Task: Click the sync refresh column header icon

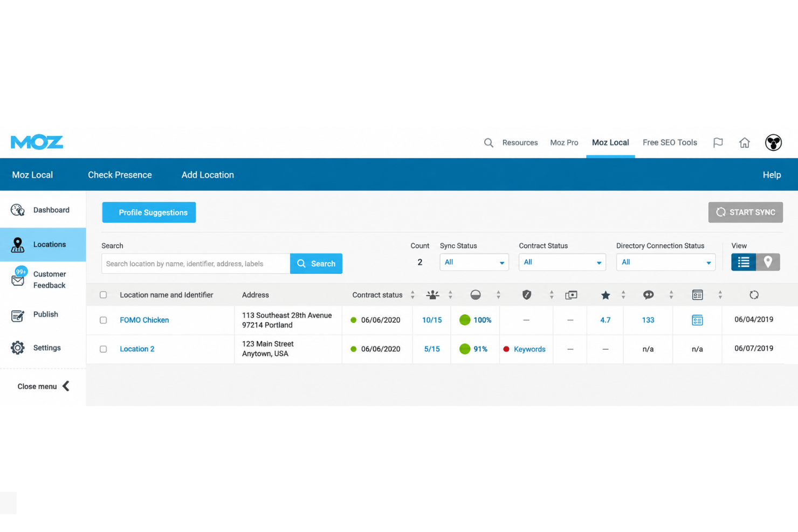Action: point(754,295)
